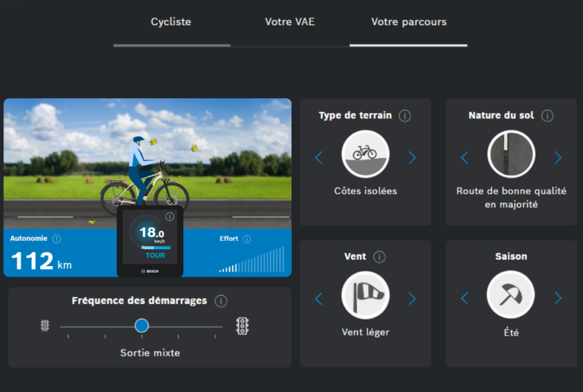The image size is (583, 392).
Task: Switch to the Cycliste tab
Action: click(x=171, y=22)
